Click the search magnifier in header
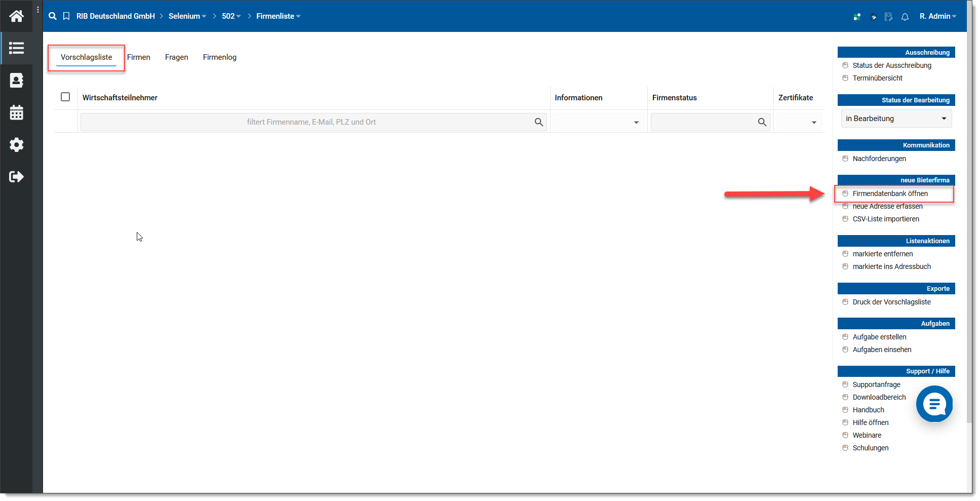The image size is (980, 501). (x=53, y=16)
